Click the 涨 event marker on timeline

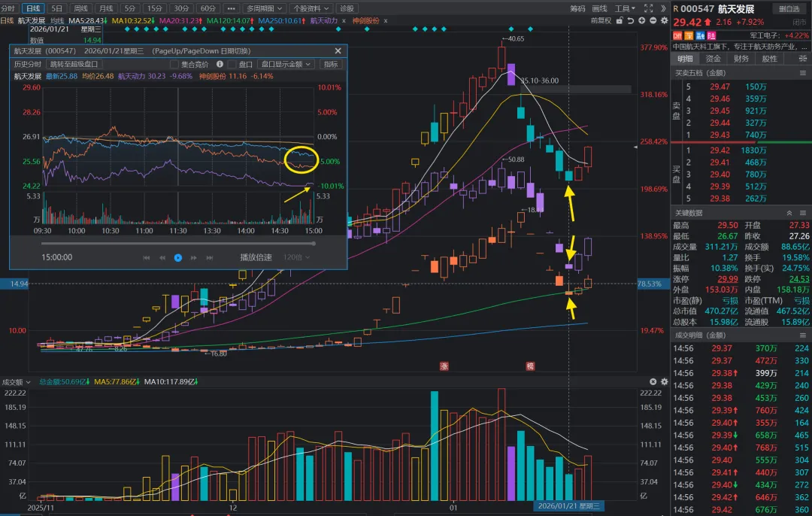pyautogui.click(x=444, y=366)
